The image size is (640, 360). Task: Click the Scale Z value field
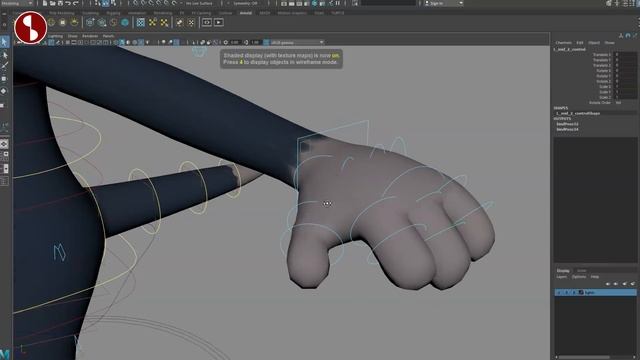[x=626, y=97]
